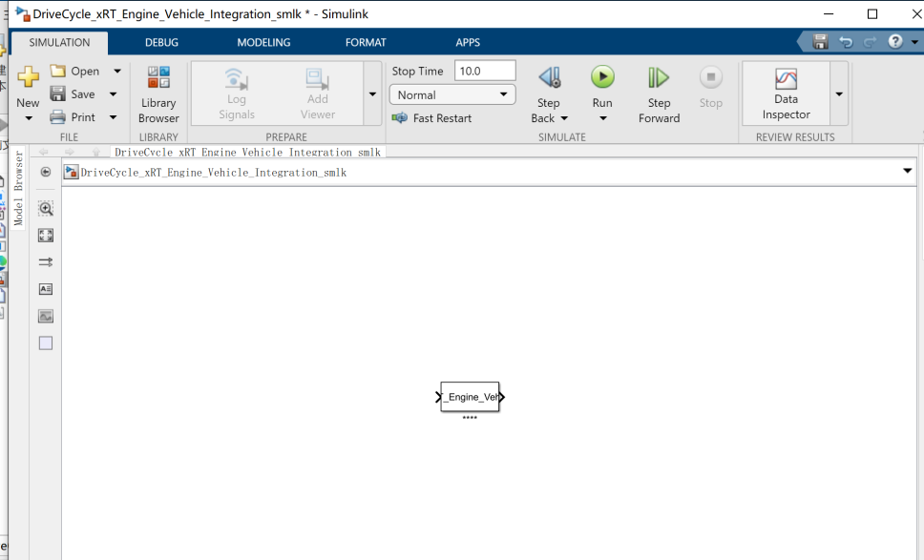Expand the Run button dropdown arrow
Screen dimensions: 924x560
[602, 118]
